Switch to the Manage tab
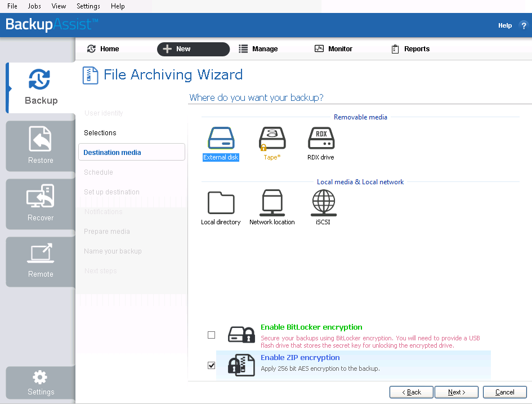532x404 pixels. tap(258, 49)
